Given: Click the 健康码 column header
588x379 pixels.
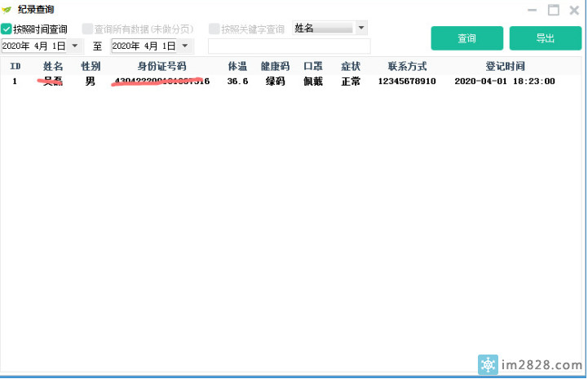Looking at the screenshot, I should (x=275, y=66).
